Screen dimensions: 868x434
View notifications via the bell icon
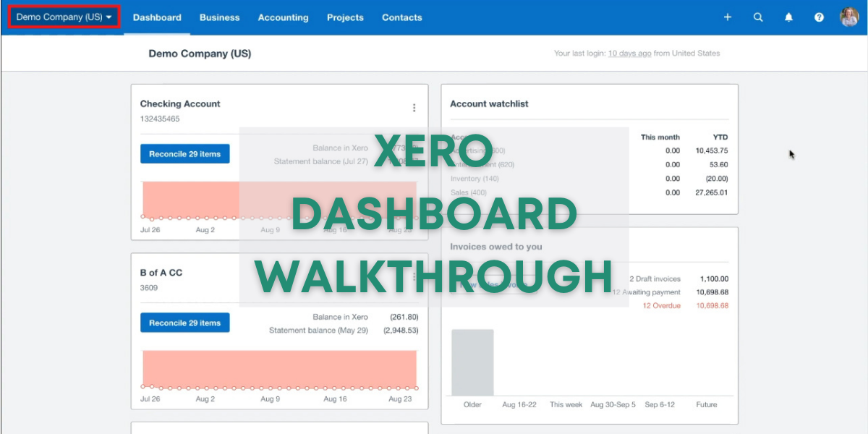788,17
